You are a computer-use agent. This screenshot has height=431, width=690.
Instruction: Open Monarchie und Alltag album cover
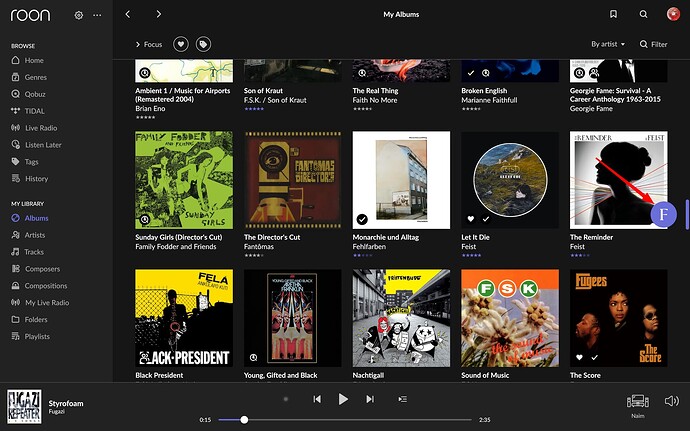[401, 180]
